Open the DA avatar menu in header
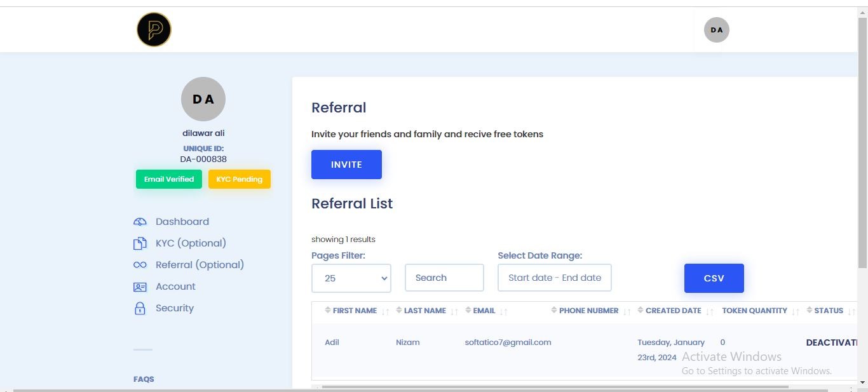Screen dimensions: 868x392 coord(716,30)
